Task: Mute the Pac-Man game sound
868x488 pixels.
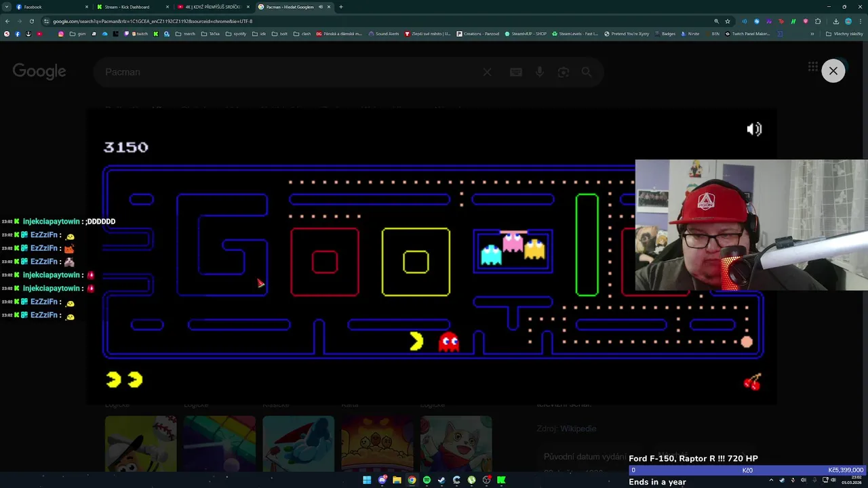Action: [754, 129]
